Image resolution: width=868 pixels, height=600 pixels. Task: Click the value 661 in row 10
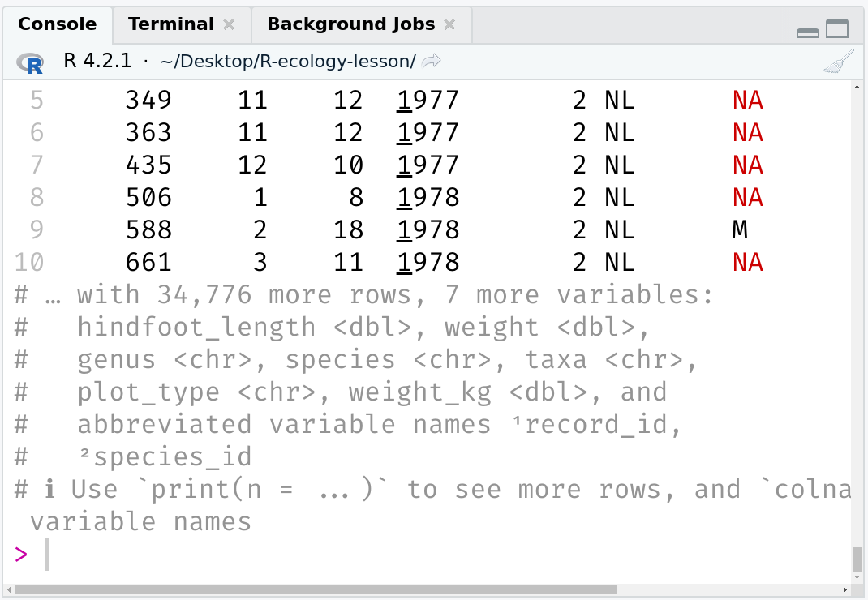148,263
